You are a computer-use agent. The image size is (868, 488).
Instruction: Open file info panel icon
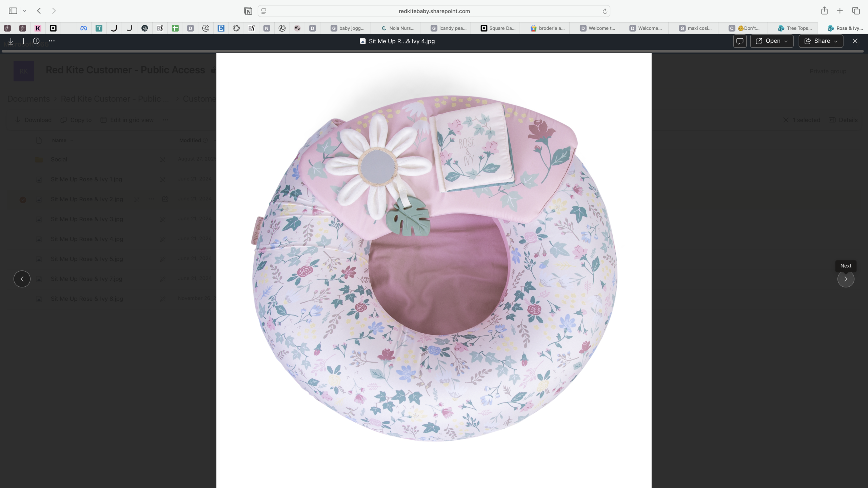click(36, 41)
